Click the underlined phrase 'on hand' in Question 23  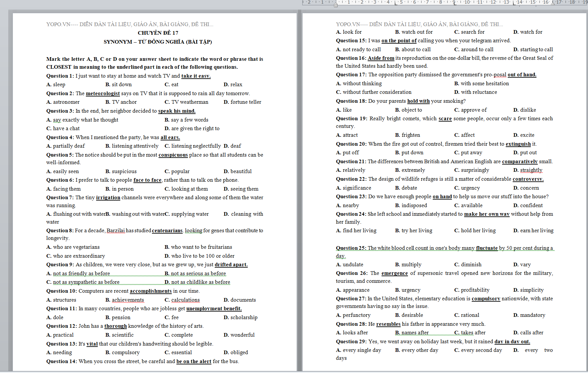pyautogui.click(x=442, y=197)
